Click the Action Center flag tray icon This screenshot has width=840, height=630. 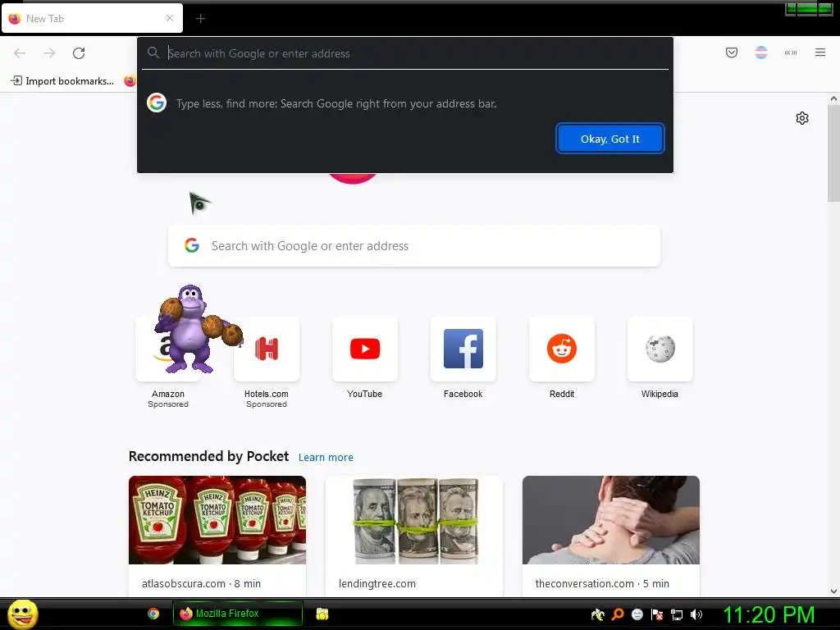(x=657, y=614)
